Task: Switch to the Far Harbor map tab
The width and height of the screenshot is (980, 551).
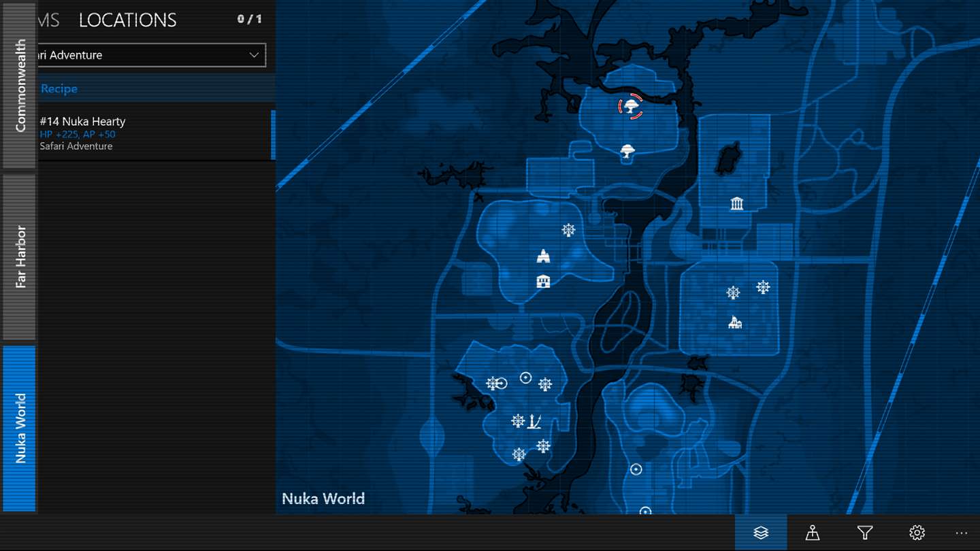Action: (x=20, y=256)
